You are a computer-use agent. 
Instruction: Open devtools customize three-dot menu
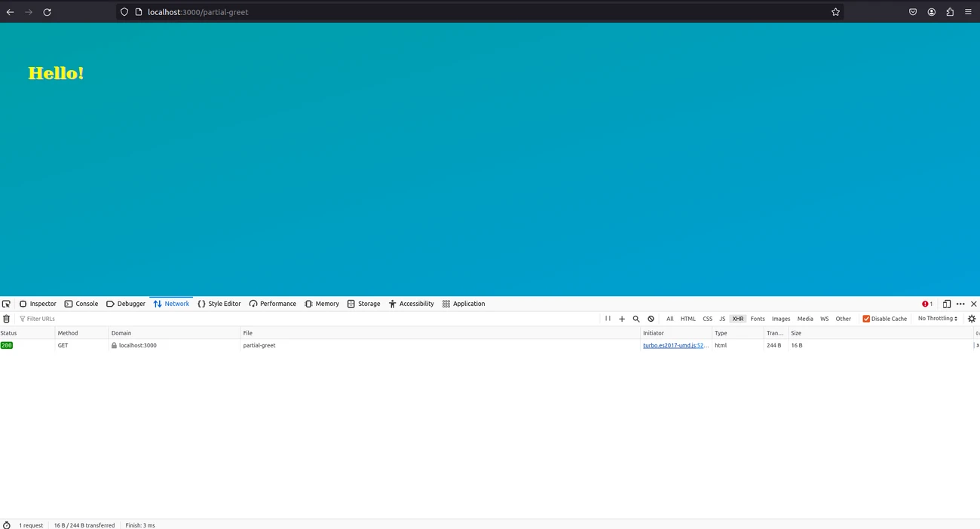960,304
